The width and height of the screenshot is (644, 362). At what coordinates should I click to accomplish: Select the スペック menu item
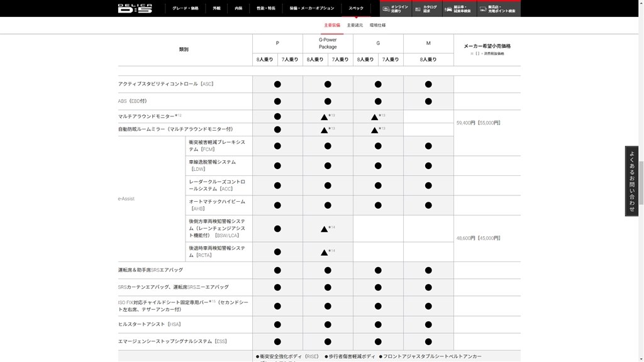coord(356,8)
